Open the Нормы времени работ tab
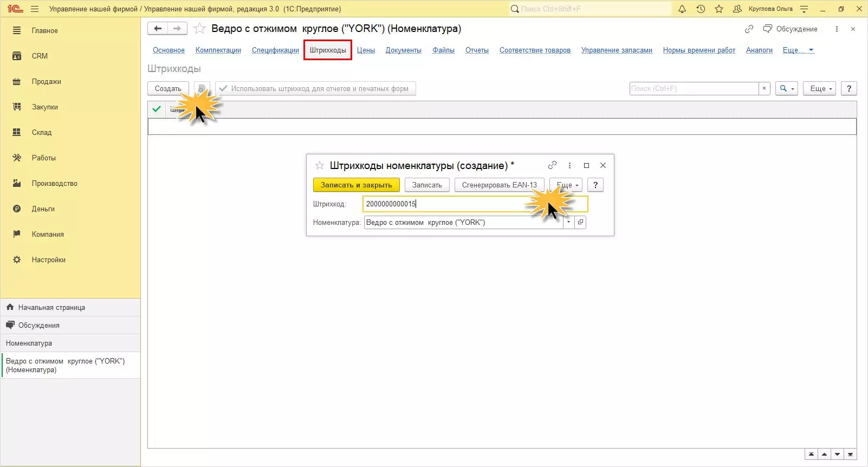Screen dimensions: 868x467 [x=699, y=50]
